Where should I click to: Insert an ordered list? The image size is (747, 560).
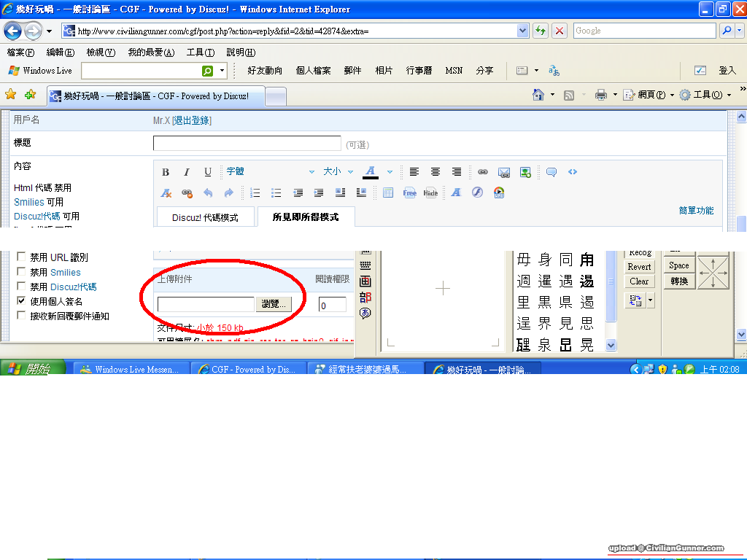[255, 193]
